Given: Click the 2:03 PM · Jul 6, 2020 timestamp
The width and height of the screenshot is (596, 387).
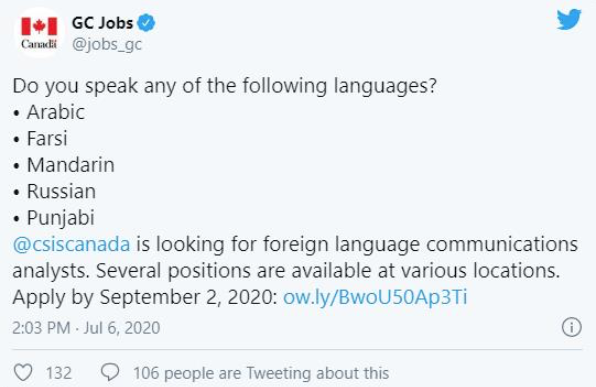Looking at the screenshot, I should pos(86,328).
